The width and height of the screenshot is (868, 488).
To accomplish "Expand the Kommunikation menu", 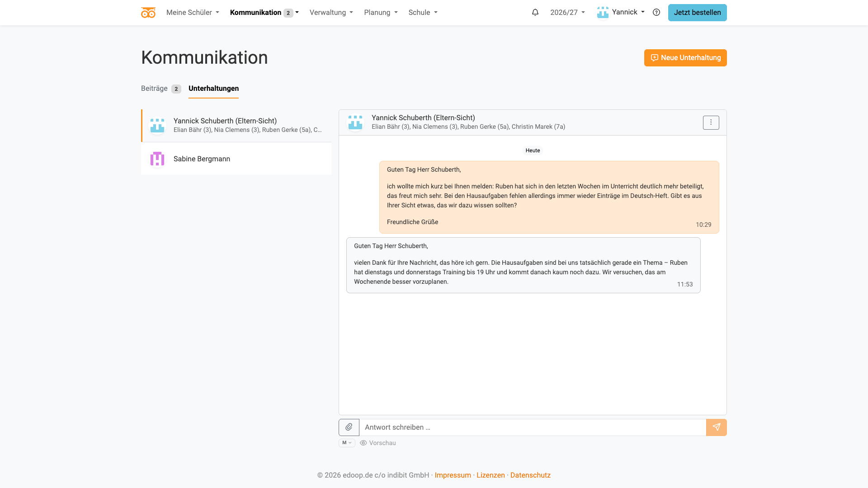I will click(264, 13).
